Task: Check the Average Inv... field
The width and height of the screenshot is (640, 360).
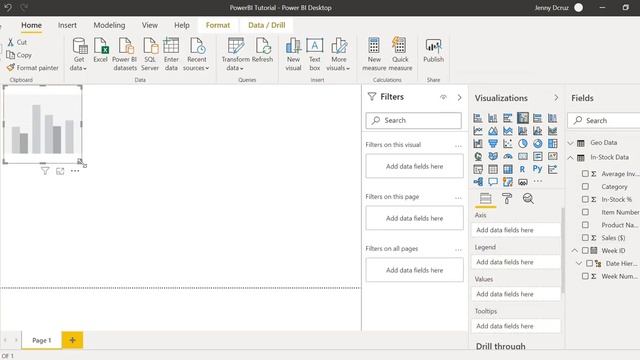Action: pos(585,174)
